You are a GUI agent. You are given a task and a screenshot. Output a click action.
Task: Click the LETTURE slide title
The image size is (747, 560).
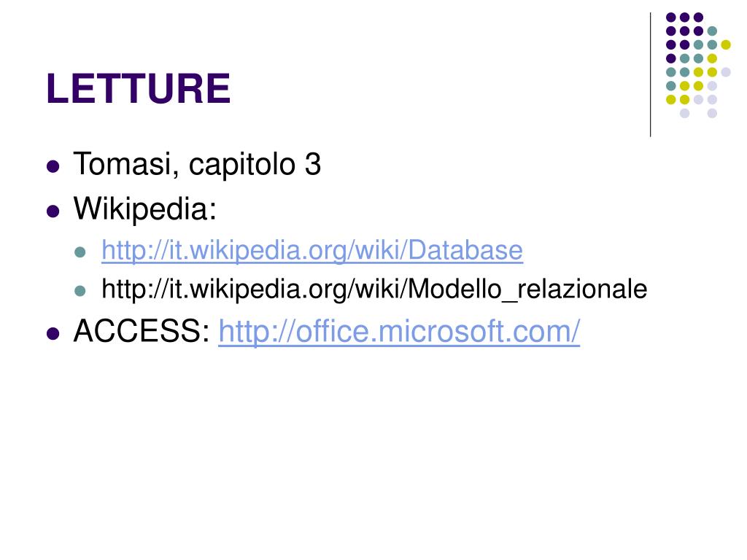pyautogui.click(x=138, y=88)
